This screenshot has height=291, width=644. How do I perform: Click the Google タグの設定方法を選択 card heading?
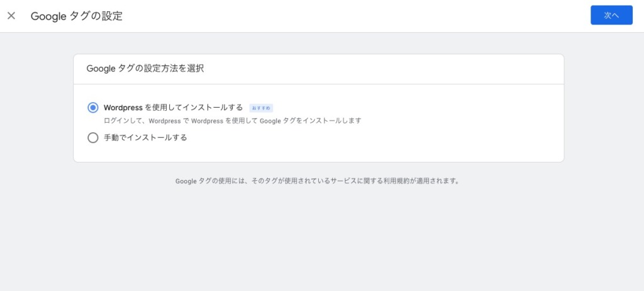145,69
